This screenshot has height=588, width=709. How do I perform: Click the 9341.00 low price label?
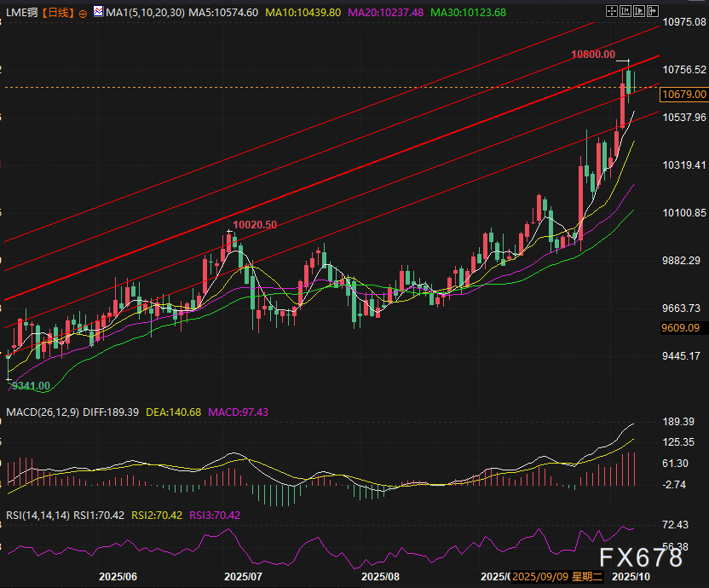(30, 386)
